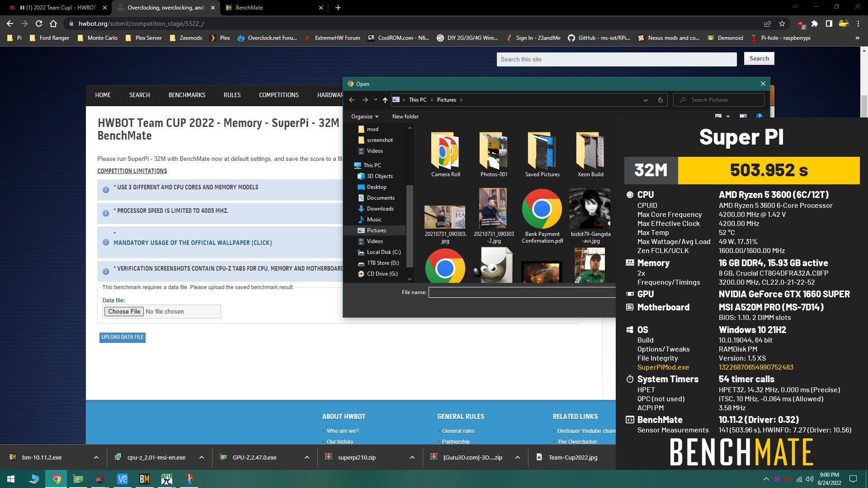The image size is (868, 488).
Task: Select Downloads in the navigation tree
Action: 380,209
